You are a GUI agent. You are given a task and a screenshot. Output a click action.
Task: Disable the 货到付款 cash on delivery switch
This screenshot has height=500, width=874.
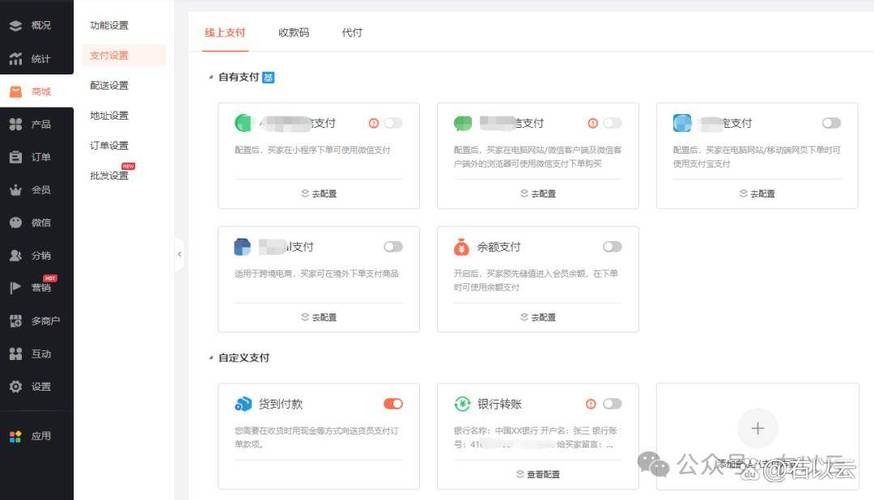point(393,404)
